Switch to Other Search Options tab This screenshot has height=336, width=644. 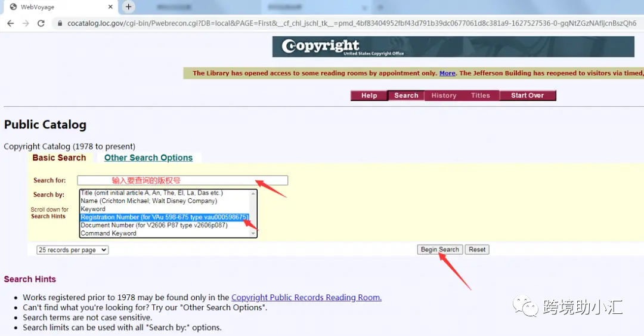[x=148, y=158]
